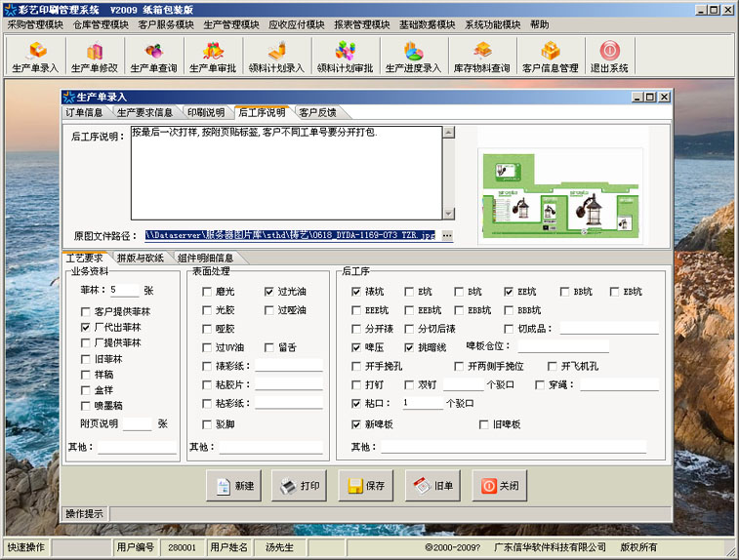The image size is (739, 560).
Task: Enable the 客户提供菲林 checkbox
Action: [86, 311]
